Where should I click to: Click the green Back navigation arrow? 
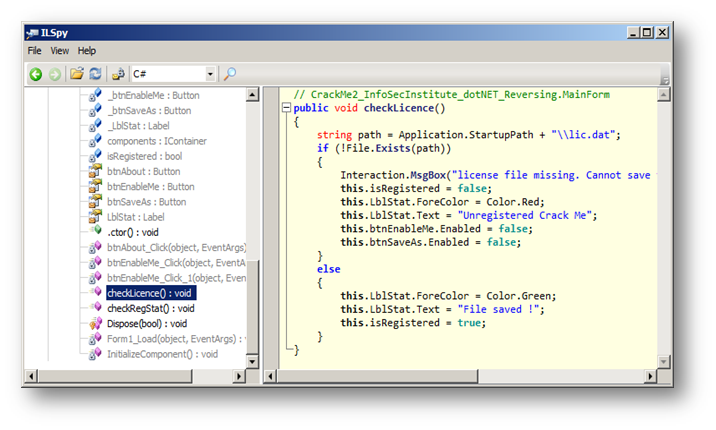tap(36, 74)
